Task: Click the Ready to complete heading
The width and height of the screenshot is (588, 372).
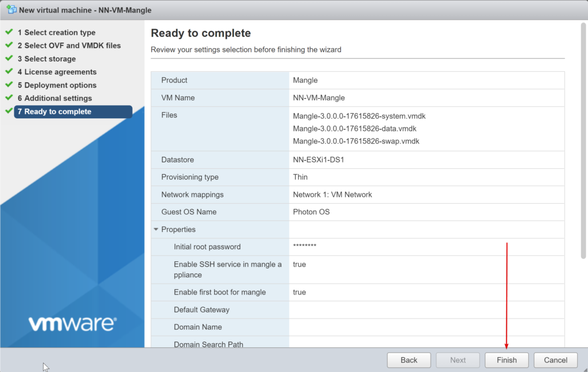Action: click(x=200, y=33)
